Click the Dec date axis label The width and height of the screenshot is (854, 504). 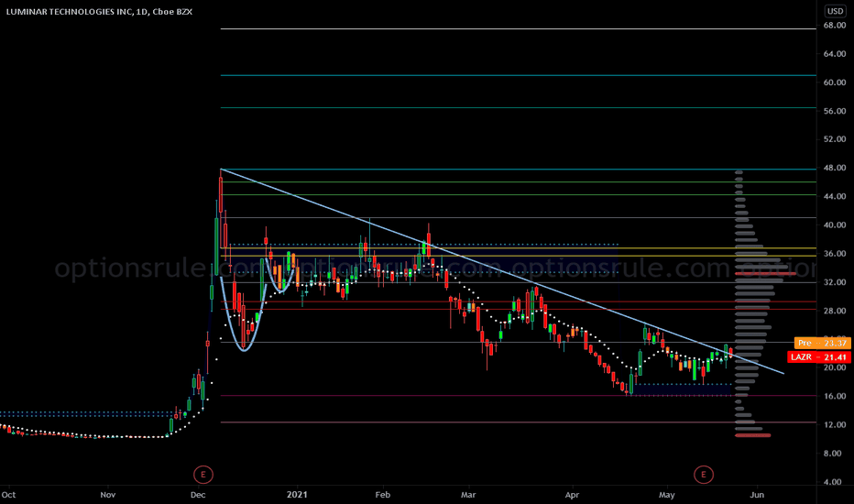(198, 495)
